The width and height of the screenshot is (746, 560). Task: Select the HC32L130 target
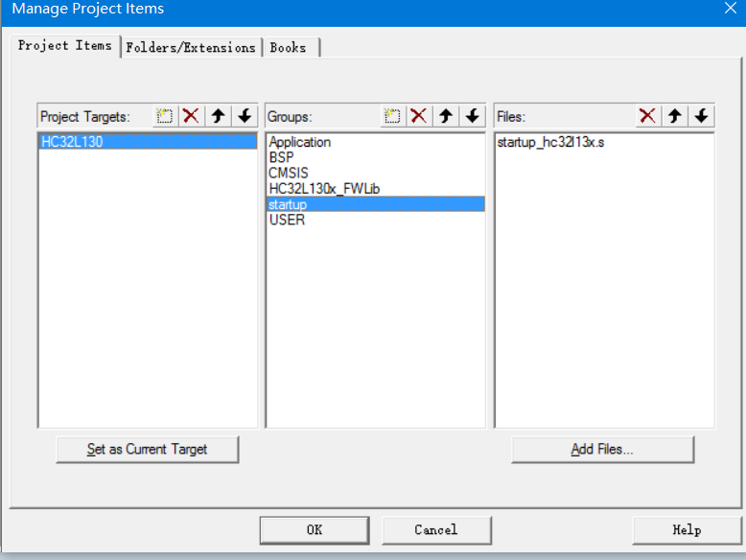tap(148, 142)
